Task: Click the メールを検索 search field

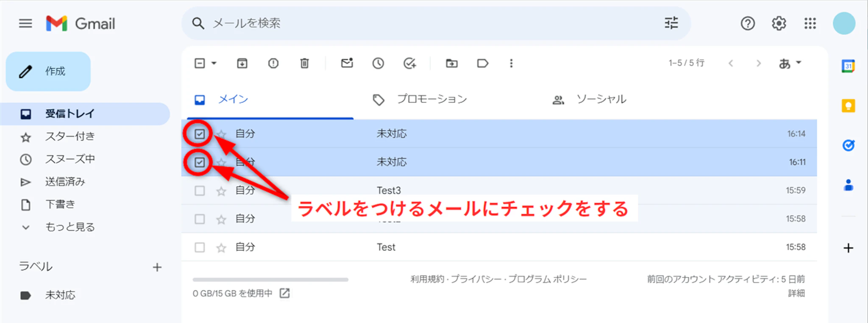Action: tap(424, 23)
